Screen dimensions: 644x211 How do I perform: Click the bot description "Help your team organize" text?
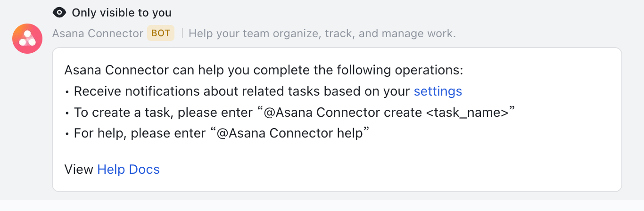pos(322,34)
